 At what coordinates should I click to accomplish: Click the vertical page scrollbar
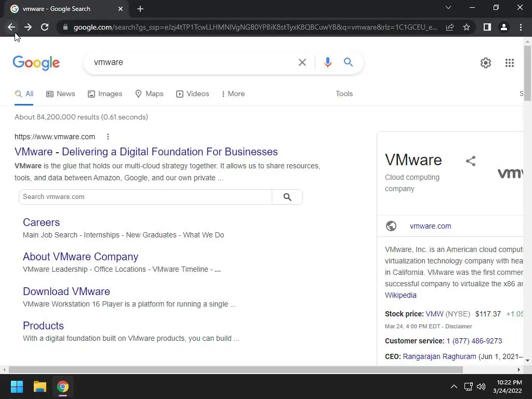click(527, 73)
